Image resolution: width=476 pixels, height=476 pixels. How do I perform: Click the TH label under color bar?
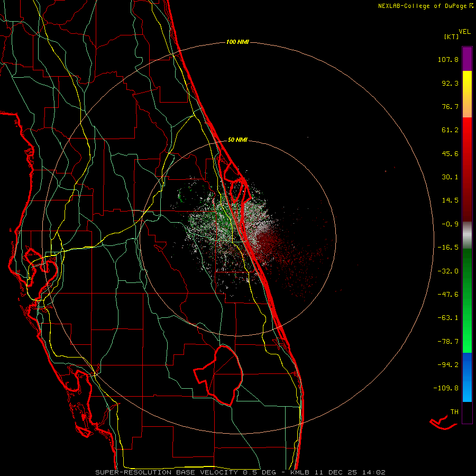coord(454,412)
